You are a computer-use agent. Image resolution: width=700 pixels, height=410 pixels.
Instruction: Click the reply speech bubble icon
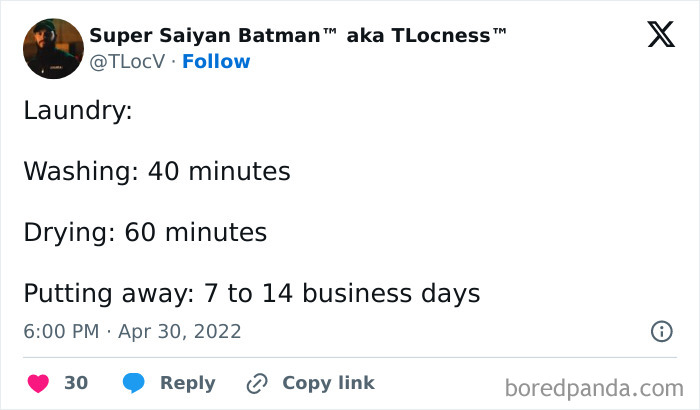point(134,383)
